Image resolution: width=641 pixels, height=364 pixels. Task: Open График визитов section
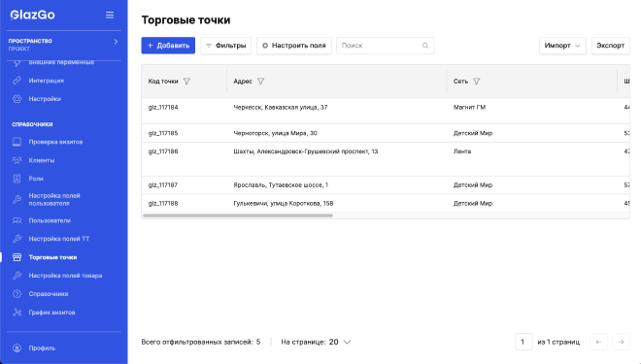51,313
